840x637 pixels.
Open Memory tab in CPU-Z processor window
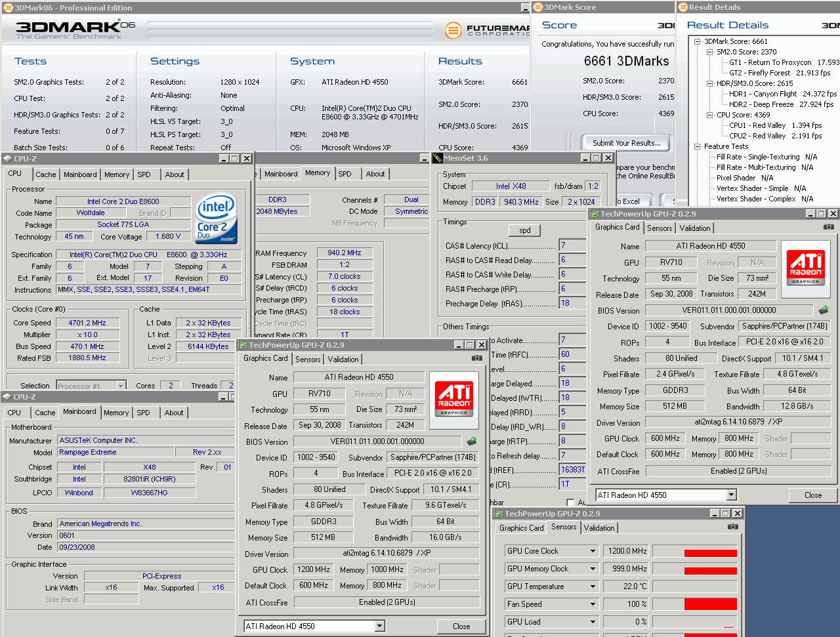point(117,175)
